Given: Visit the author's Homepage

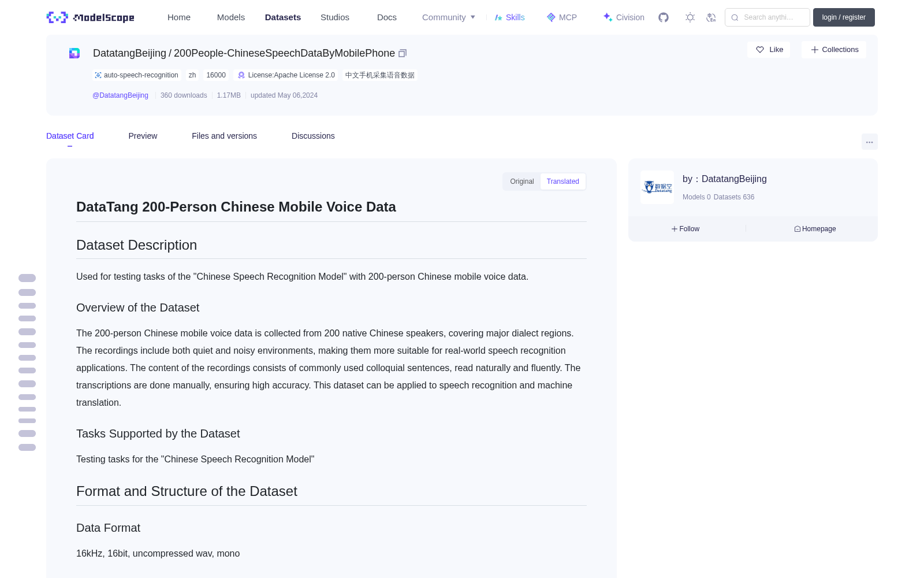Looking at the screenshot, I should click(815, 229).
